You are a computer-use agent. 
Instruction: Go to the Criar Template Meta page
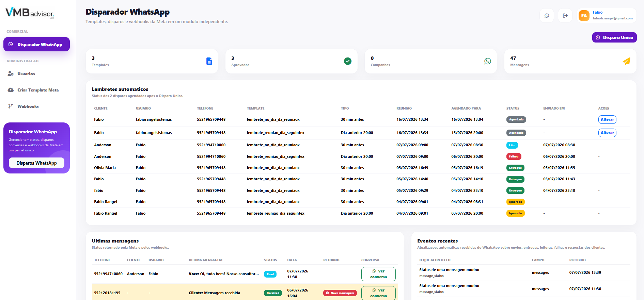coord(36,90)
